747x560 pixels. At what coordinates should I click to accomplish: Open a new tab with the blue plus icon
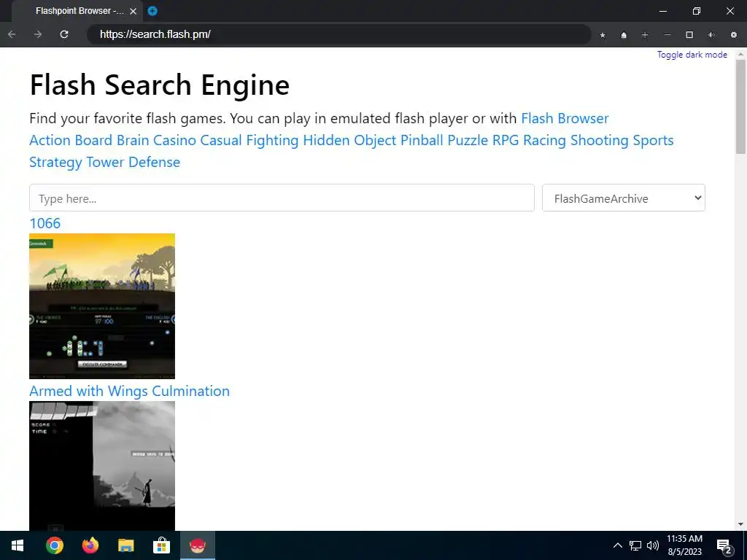152,11
